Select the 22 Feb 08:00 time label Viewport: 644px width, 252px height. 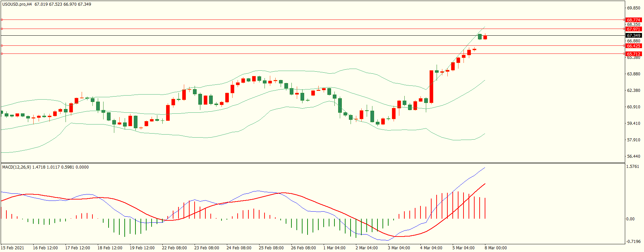174,248
